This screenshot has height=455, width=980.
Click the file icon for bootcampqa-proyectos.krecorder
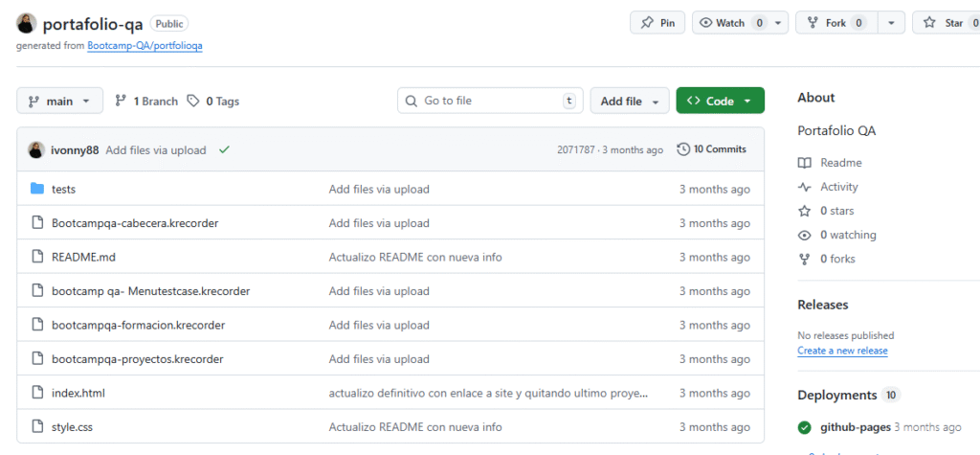37,358
